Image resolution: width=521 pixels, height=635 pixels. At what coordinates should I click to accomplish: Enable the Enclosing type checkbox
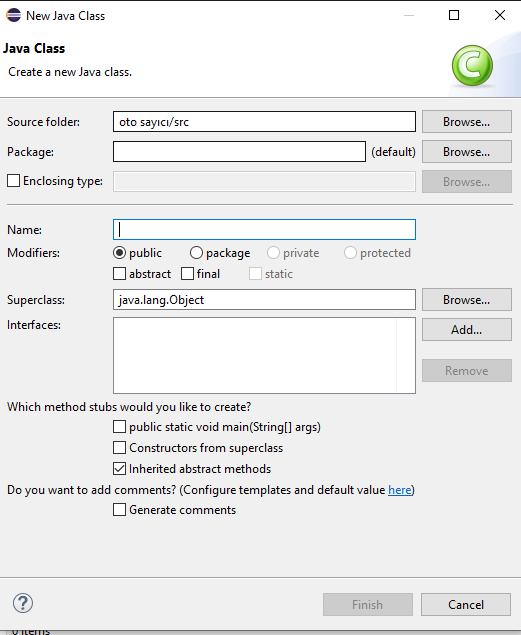click(13, 181)
